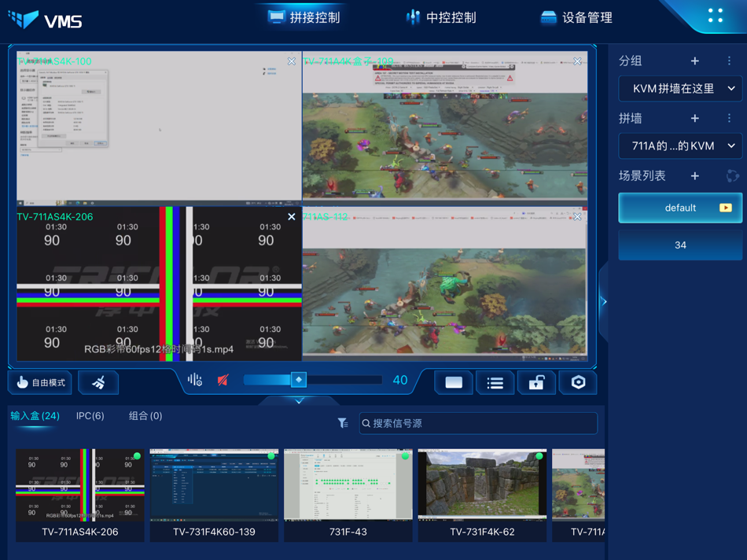This screenshot has width=747, height=560.
Task: Switch to the 中控控制 tab
Action: click(x=441, y=17)
